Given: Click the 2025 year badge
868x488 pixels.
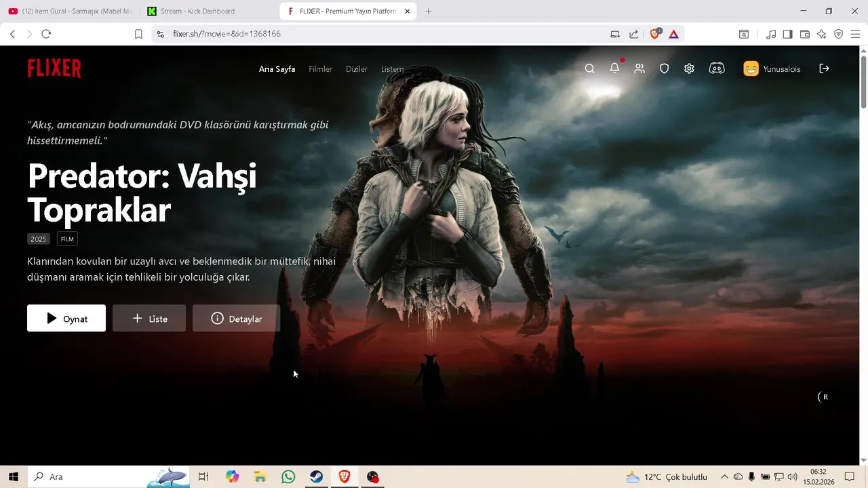Looking at the screenshot, I should coord(39,239).
